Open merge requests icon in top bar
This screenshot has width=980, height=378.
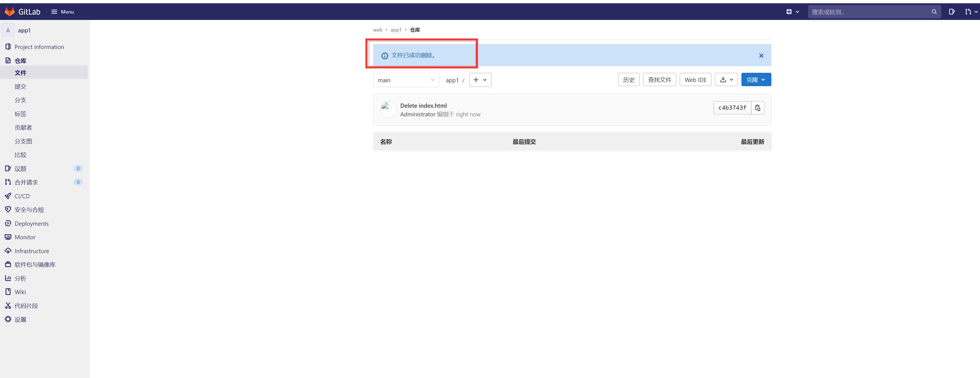pos(971,12)
